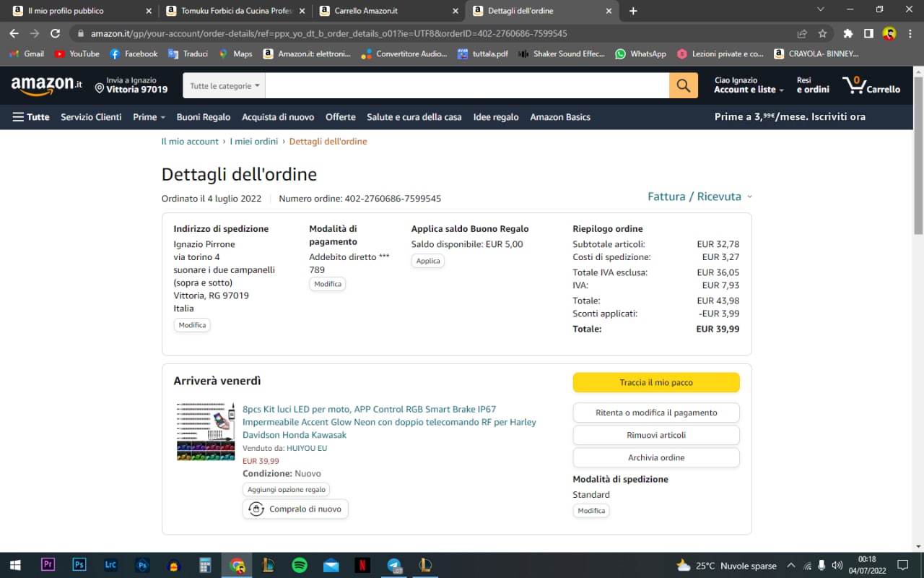Expand the Tutte le categorie dropdown
The width and height of the screenshot is (924, 578).
pyautogui.click(x=224, y=86)
